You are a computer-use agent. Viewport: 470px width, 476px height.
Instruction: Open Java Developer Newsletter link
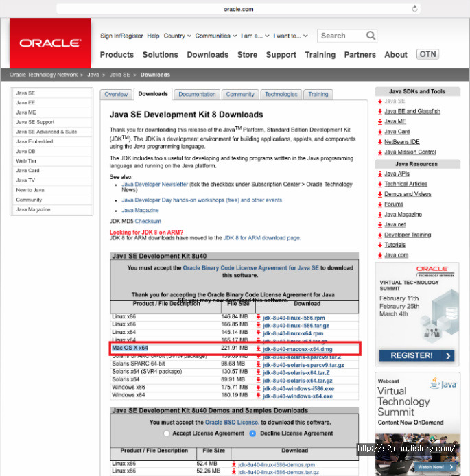click(155, 185)
